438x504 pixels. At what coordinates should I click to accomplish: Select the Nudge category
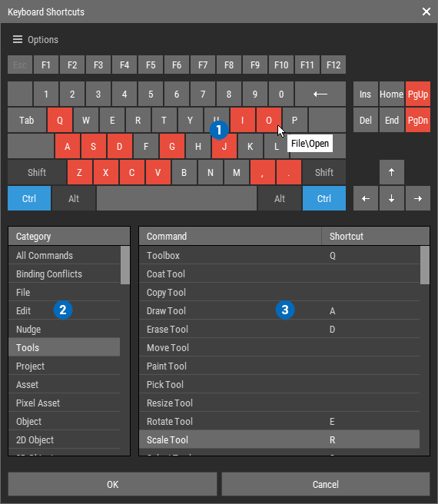tap(65, 329)
